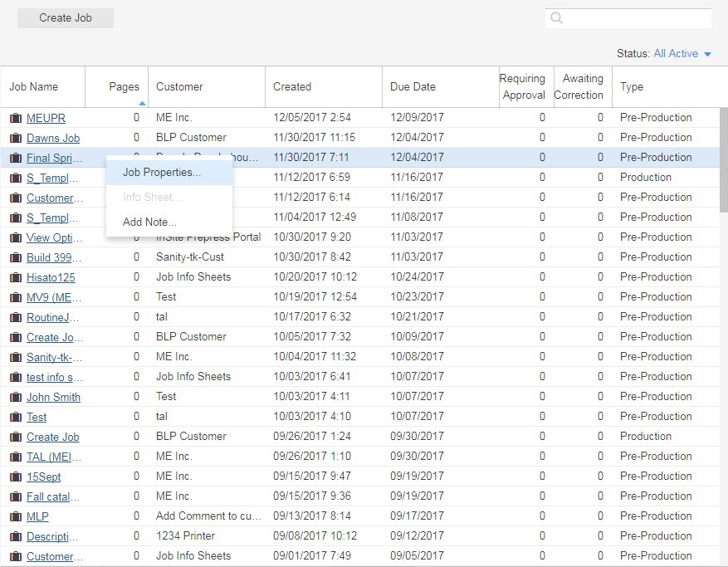Sort jobs by Due Date header

(413, 86)
